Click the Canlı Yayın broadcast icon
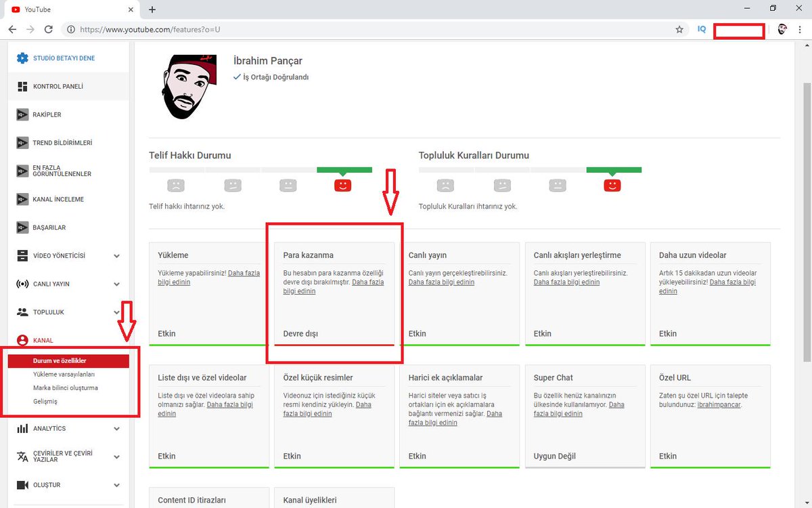 tap(22, 284)
